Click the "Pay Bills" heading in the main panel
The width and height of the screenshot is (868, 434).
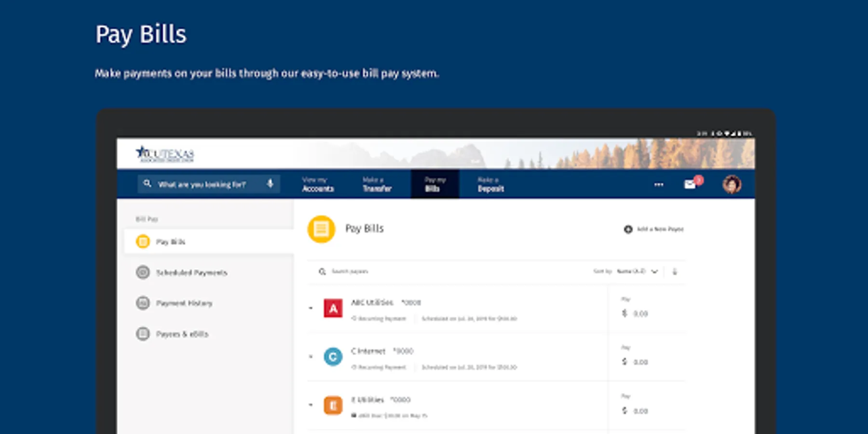(365, 229)
